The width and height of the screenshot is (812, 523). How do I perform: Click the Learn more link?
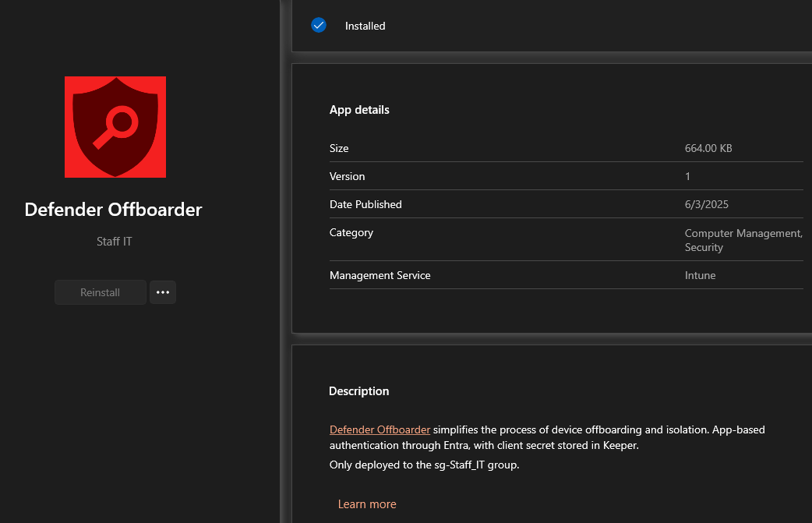tap(366, 504)
